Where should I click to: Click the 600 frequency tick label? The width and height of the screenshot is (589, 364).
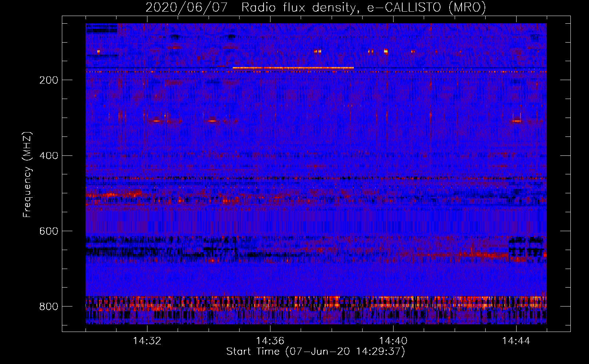[x=49, y=231]
